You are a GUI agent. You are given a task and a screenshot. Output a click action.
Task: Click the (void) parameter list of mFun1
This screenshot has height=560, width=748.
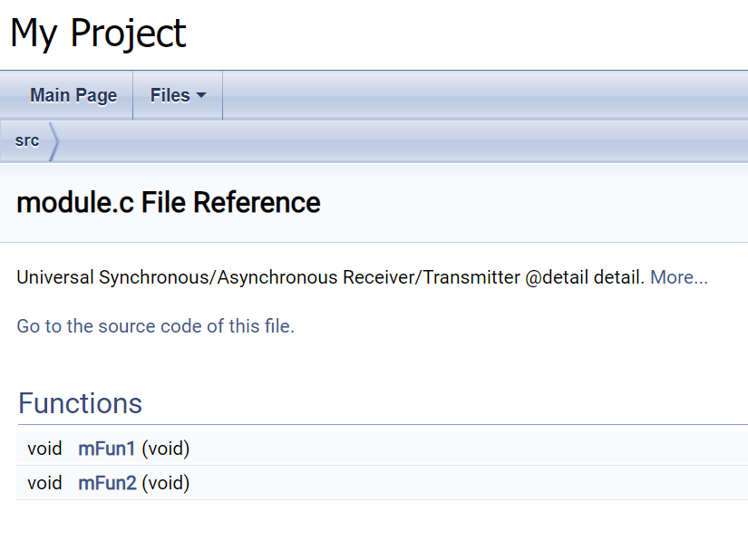point(166,449)
